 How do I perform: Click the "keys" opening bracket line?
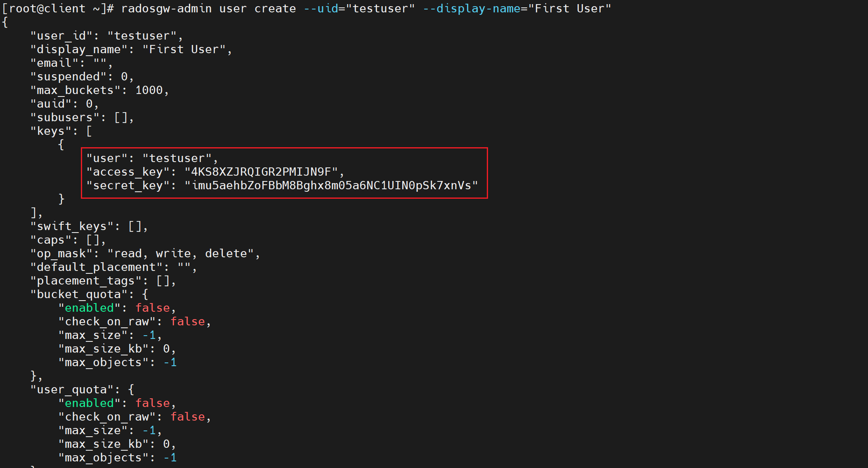[x=61, y=131]
